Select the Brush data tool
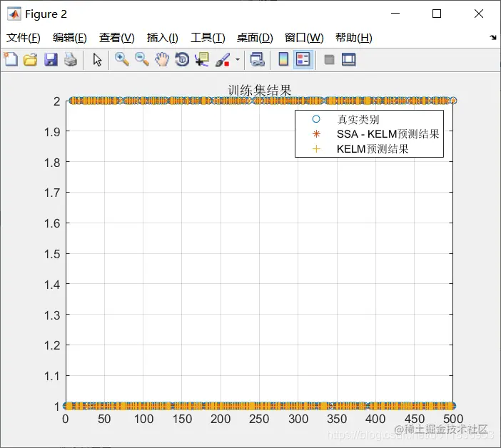The width and height of the screenshot is (501, 448). (223, 60)
